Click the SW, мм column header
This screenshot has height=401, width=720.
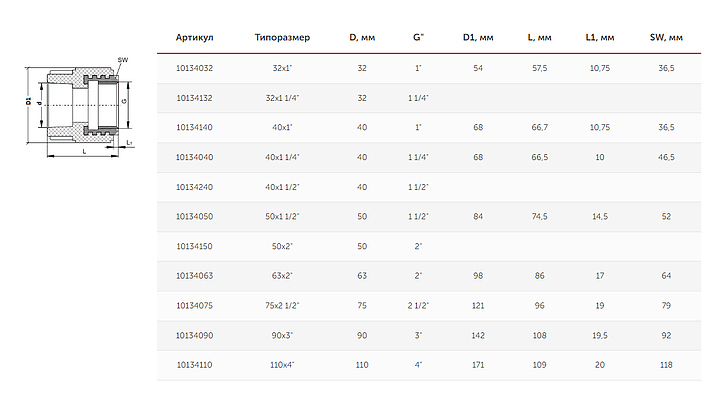[x=666, y=38]
